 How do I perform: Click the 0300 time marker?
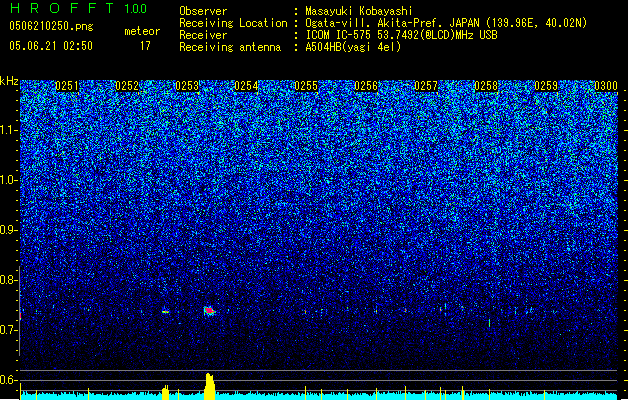[x=606, y=86]
